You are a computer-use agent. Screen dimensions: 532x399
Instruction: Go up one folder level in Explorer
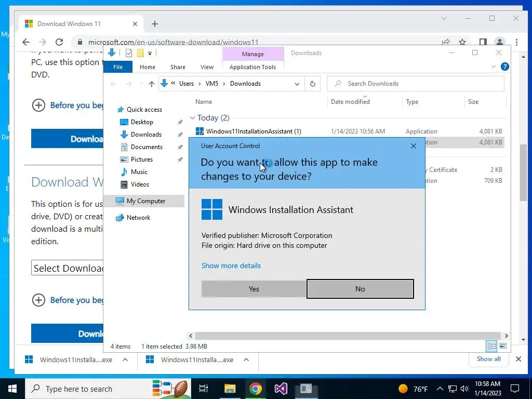(x=151, y=84)
